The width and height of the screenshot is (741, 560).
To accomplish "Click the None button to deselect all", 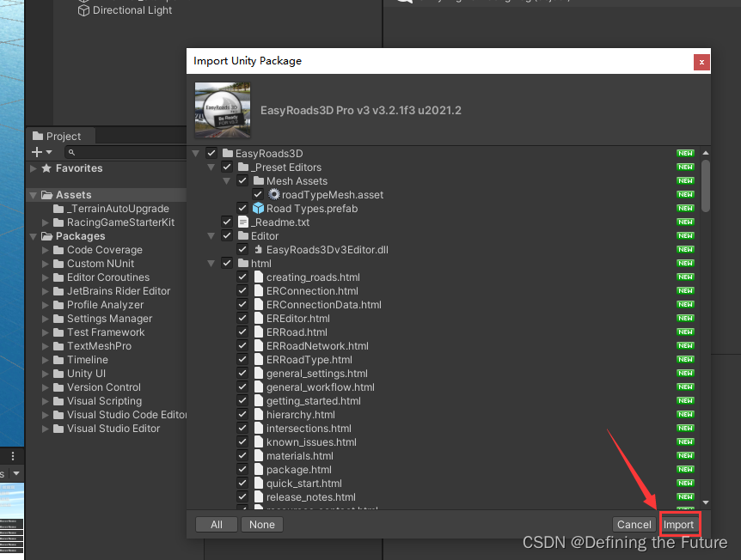I will [262, 525].
